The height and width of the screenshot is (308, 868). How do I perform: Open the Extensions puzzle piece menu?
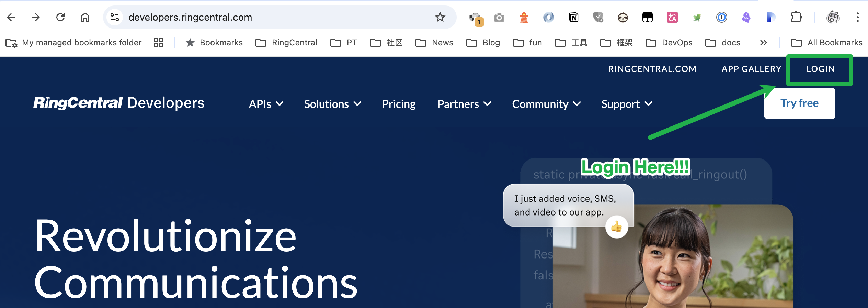coord(796,17)
